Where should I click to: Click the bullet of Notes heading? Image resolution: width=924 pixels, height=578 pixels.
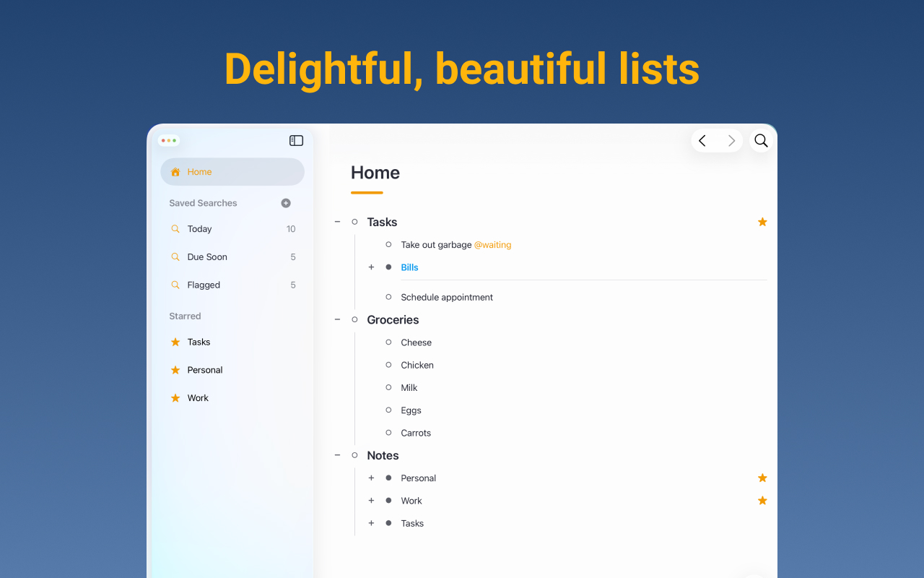tap(354, 455)
